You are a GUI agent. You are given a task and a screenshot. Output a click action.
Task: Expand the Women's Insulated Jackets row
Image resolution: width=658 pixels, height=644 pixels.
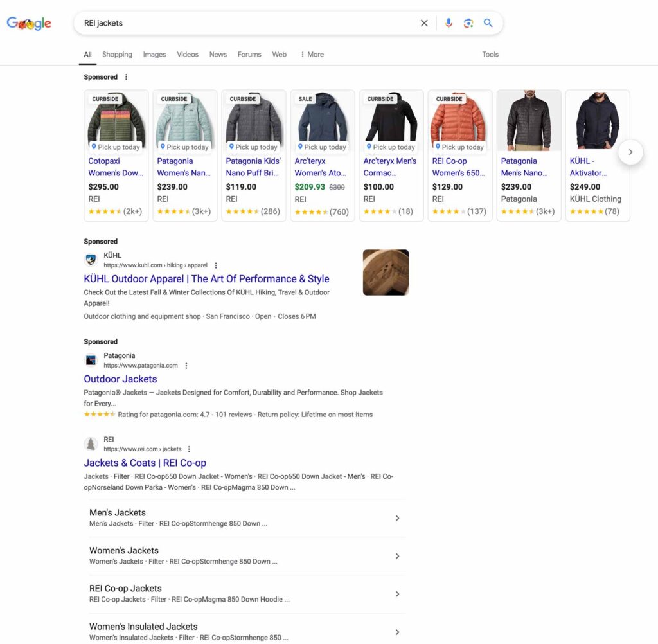pyautogui.click(x=397, y=632)
